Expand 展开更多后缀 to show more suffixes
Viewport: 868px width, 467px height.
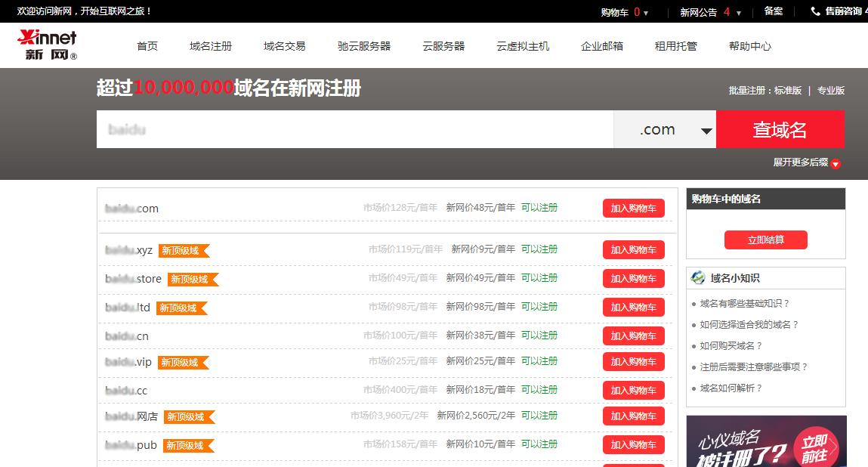click(x=803, y=164)
